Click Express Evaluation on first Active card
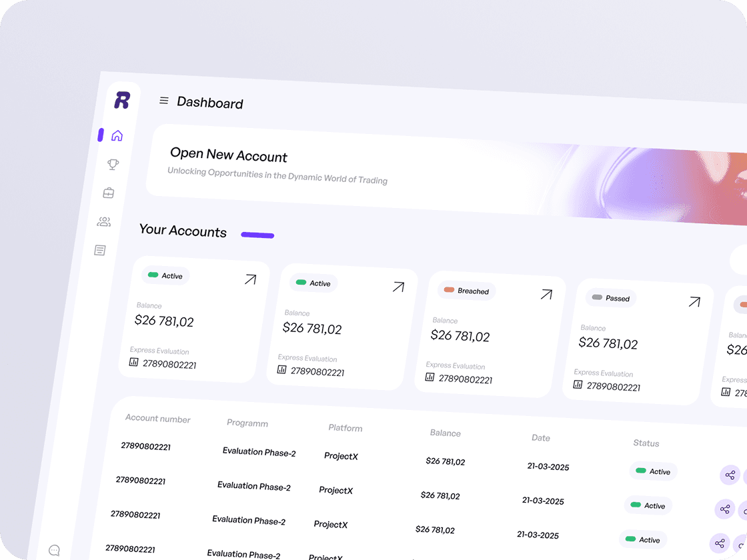747x560 pixels. tap(159, 351)
